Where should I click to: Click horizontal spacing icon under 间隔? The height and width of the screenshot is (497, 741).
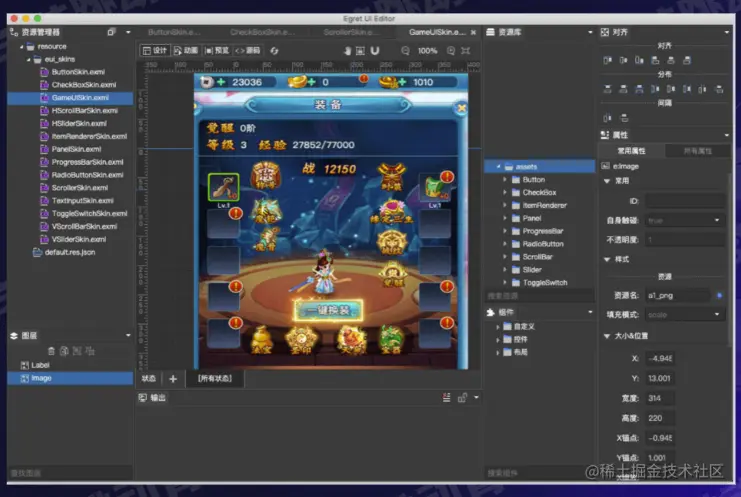tap(608, 118)
